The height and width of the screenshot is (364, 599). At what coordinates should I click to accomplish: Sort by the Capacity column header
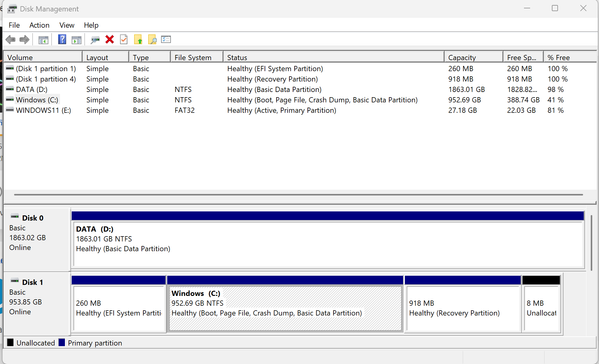(x=474, y=57)
